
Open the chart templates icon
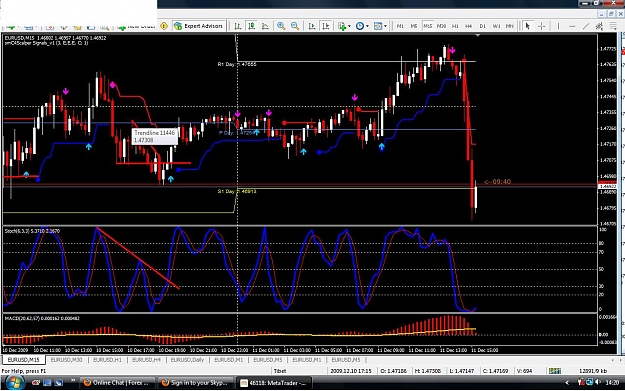point(377,26)
